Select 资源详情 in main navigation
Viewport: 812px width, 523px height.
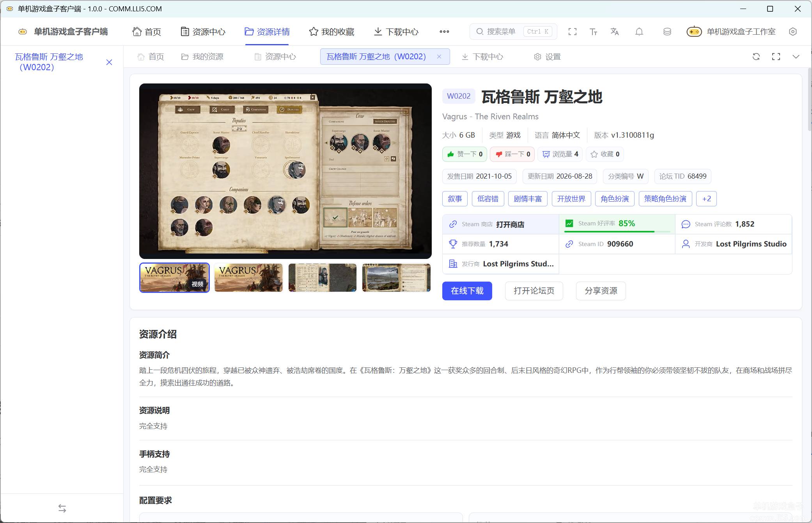[267, 32]
